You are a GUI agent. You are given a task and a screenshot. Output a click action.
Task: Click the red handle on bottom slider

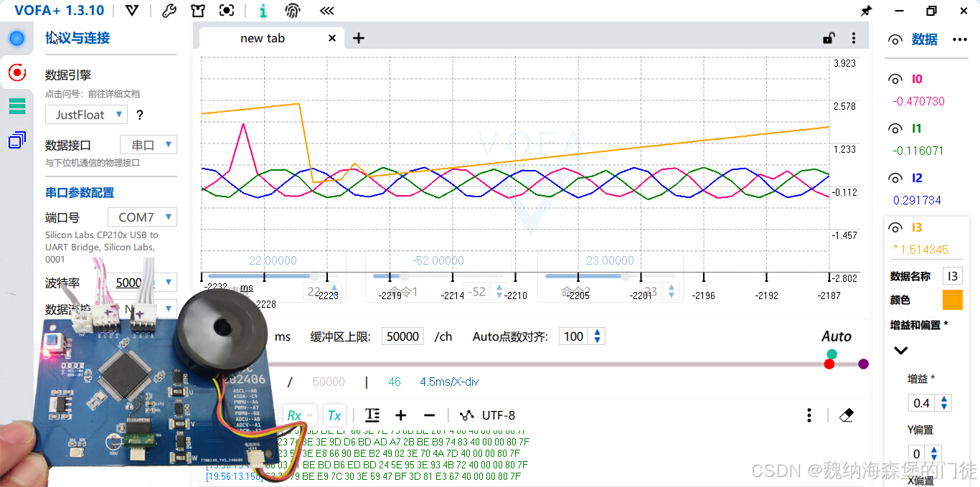[829, 364]
